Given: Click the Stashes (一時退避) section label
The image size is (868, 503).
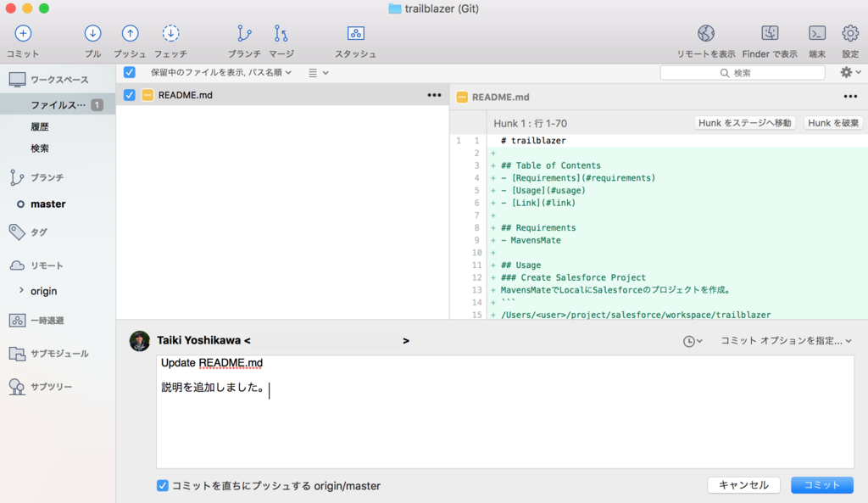Looking at the screenshot, I should point(47,320).
